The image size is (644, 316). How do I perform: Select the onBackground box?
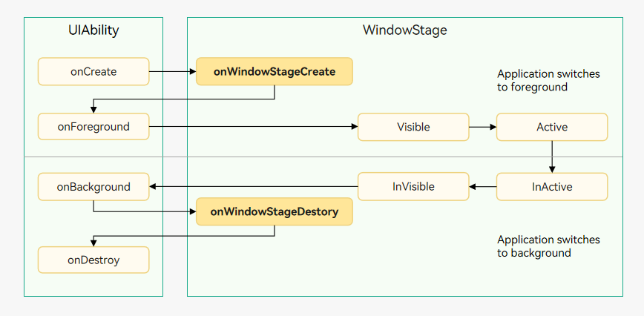click(93, 187)
